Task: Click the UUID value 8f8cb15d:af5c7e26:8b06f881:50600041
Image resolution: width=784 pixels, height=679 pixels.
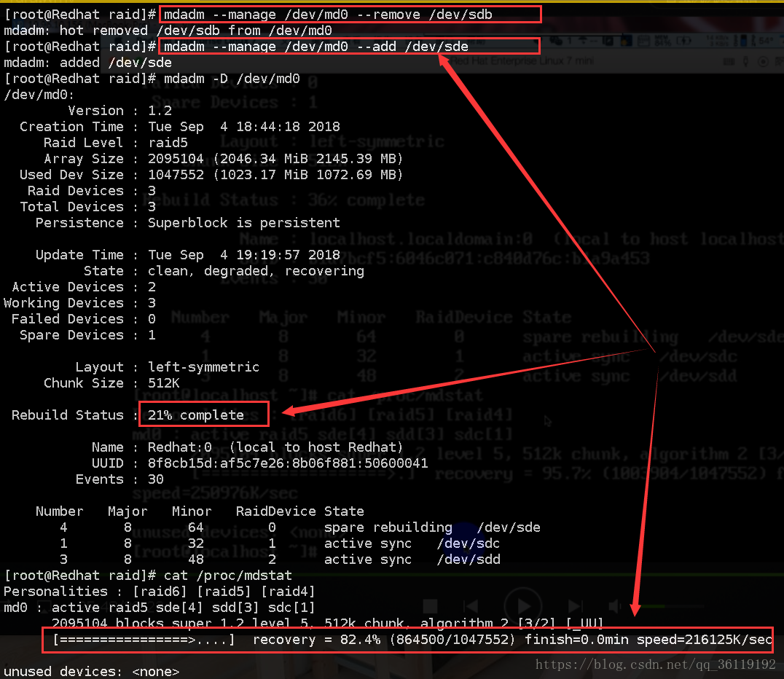Action: (288, 463)
